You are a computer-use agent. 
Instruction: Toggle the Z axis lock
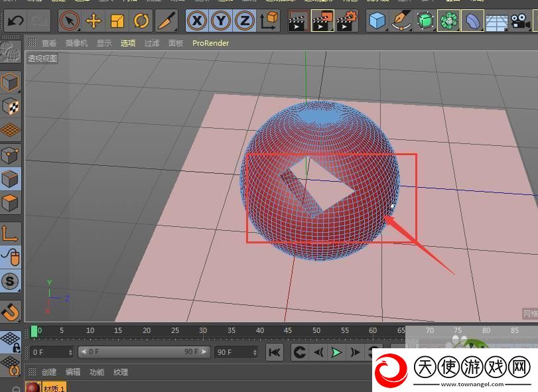coord(244,21)
